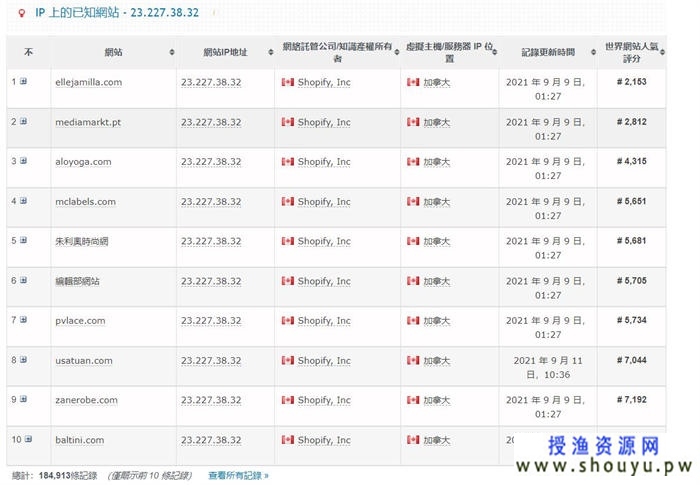
Task: Expand row 10 details for baltini.com
Action: 28,439
